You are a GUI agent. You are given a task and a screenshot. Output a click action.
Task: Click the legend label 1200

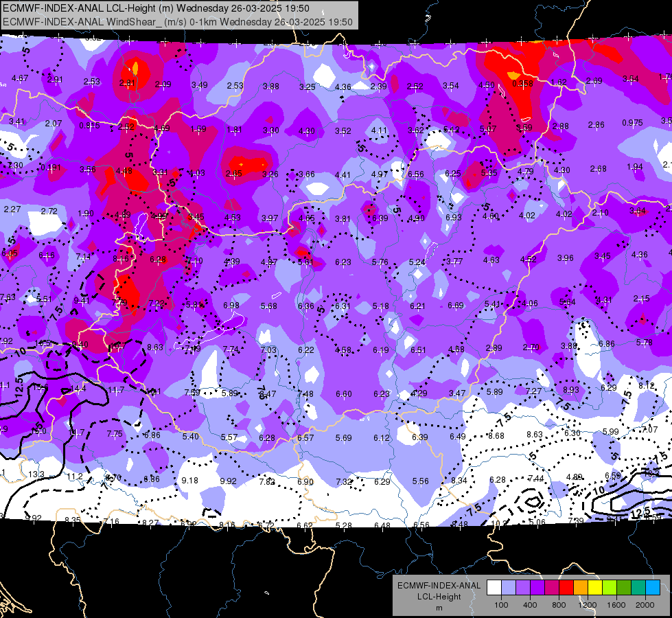tap(587, 605)
